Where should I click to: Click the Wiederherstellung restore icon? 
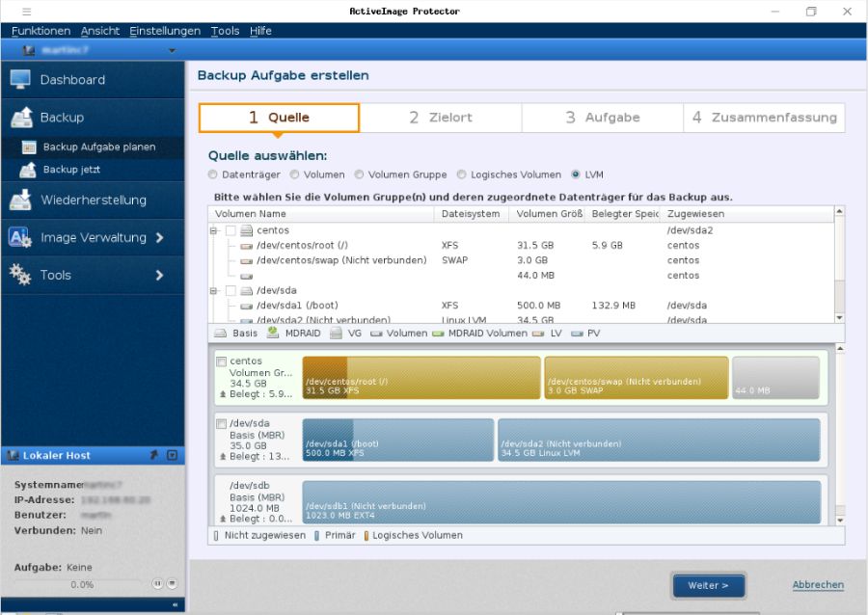(x=20, y=201)
